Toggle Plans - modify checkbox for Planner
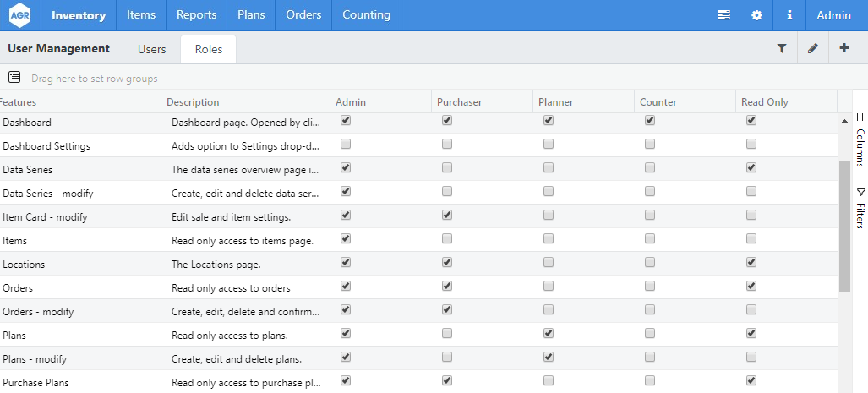This screenshot has height=393, width=868. click(549, 358)
